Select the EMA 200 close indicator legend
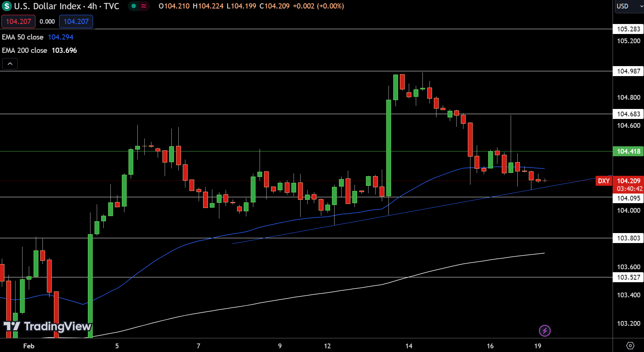The image size is (644, 352). [24, 50]
